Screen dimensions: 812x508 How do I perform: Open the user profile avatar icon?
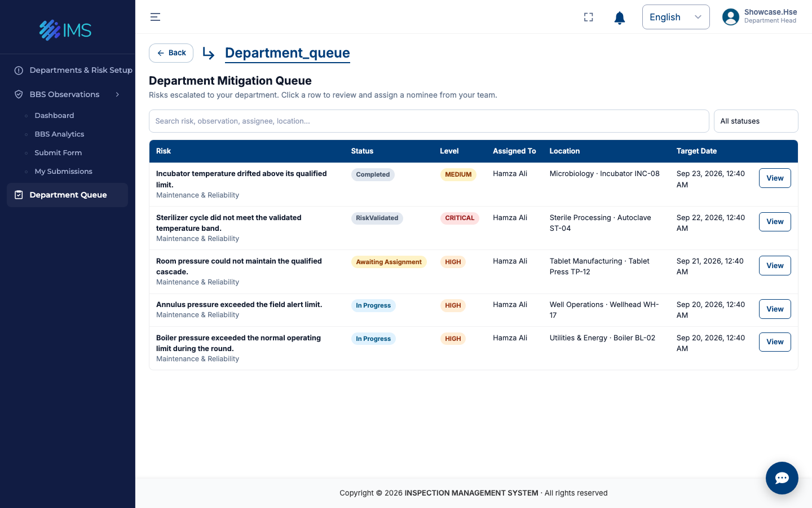pyautogui.click(x=731, y=17)
